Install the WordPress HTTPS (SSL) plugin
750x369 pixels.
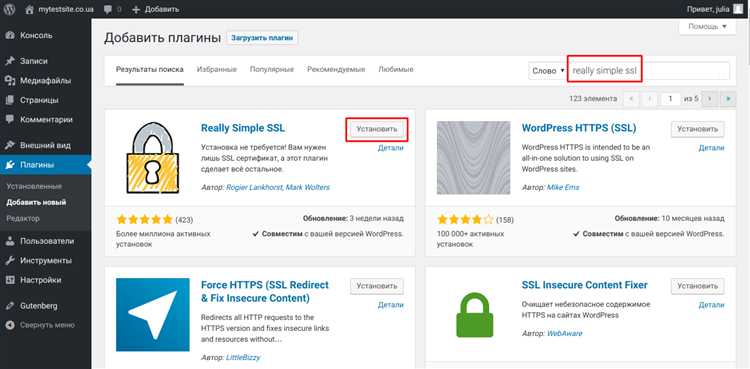click(698, 129)
